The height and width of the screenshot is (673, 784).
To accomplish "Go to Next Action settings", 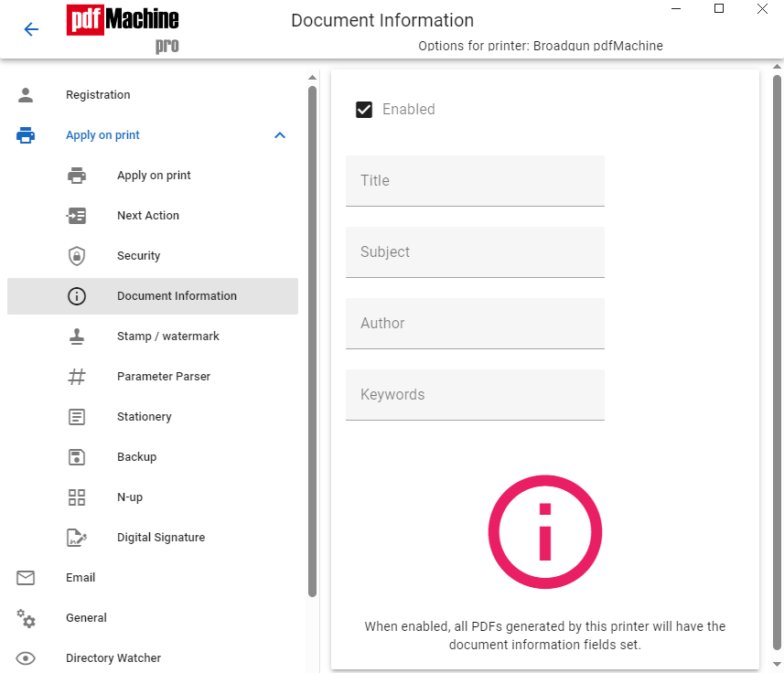I will [x=153, y=216].
